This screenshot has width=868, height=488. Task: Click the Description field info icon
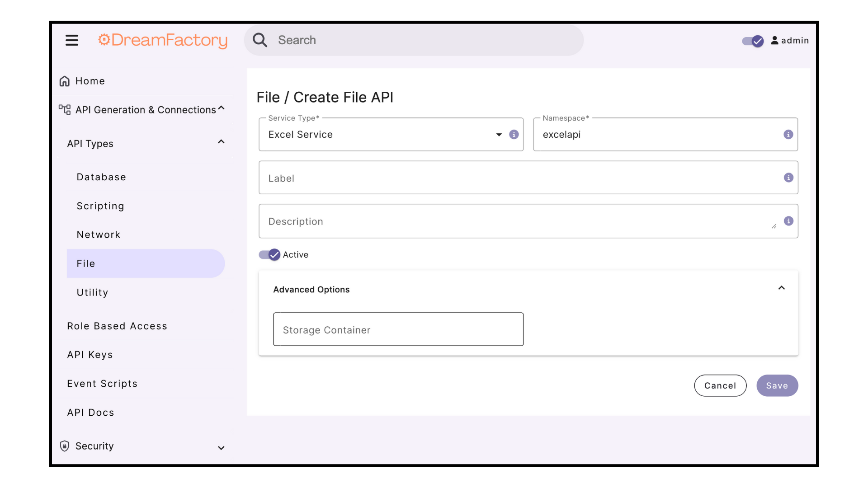point(788,221)
